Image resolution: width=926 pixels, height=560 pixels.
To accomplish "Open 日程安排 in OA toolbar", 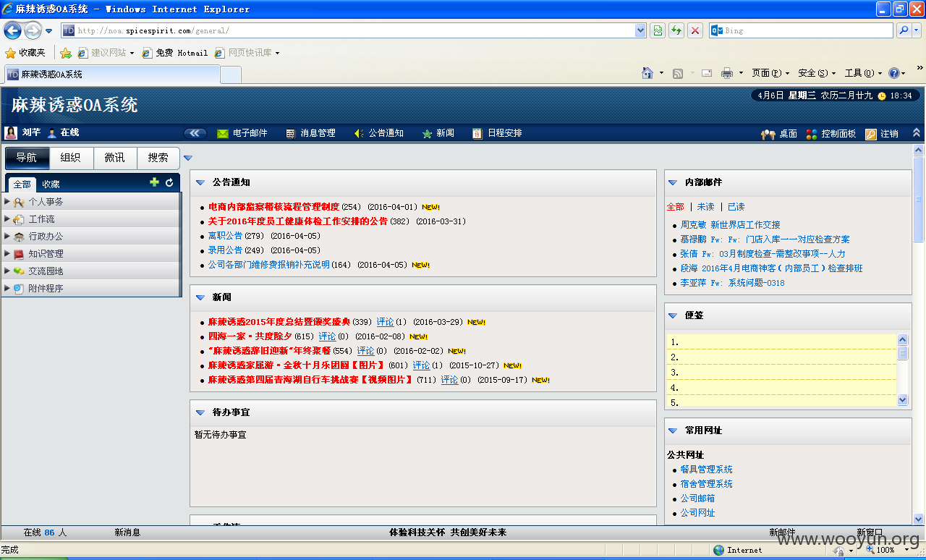I will click(x=497, y=133).
